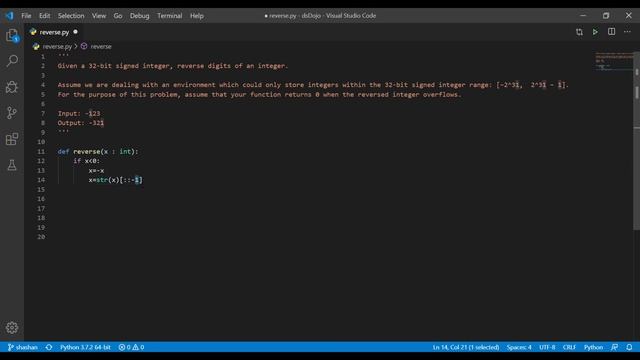
Task: Click reverse.py in the breadcrumb
Action: [x=57, y=47]
